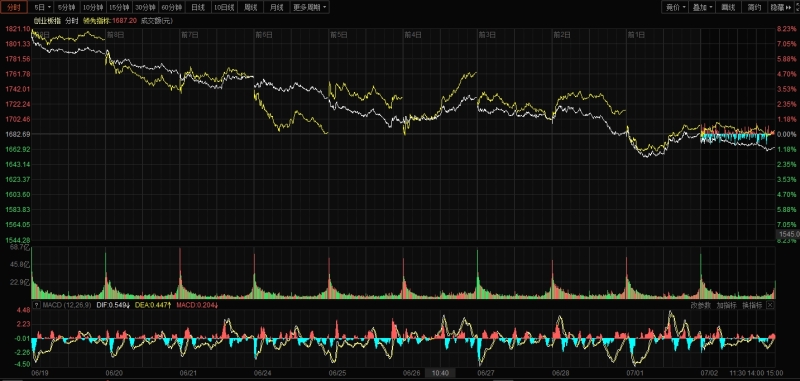Expand the 更多周期 dropdown
The height and width of the screenshot is (381, 800).
310,7
